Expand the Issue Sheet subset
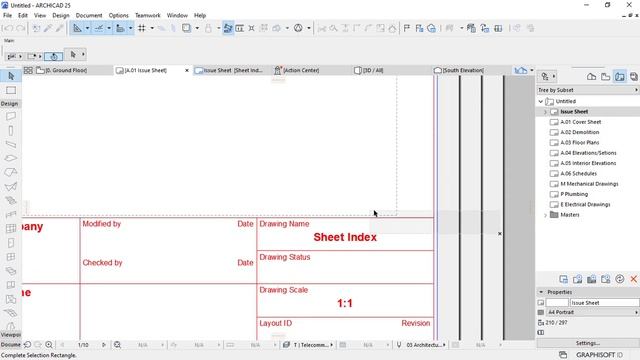This screenshot has width=640, height=360. [545, 112]
